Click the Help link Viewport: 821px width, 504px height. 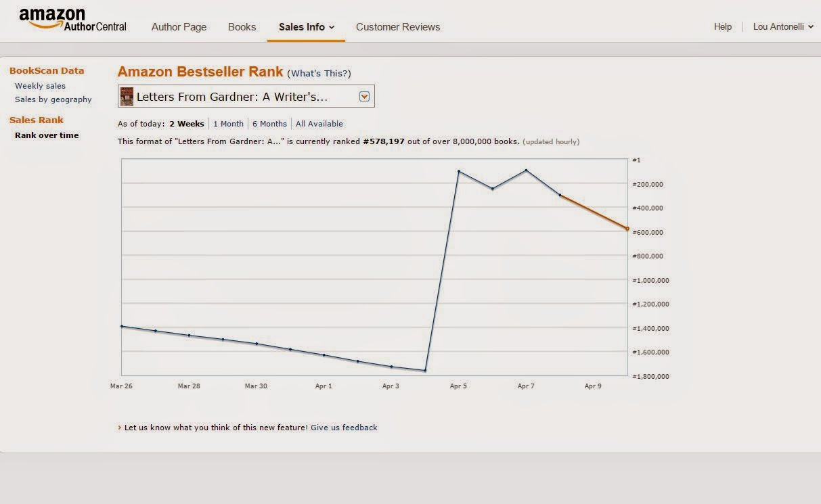pyautogui.click(x=723, y=27)
